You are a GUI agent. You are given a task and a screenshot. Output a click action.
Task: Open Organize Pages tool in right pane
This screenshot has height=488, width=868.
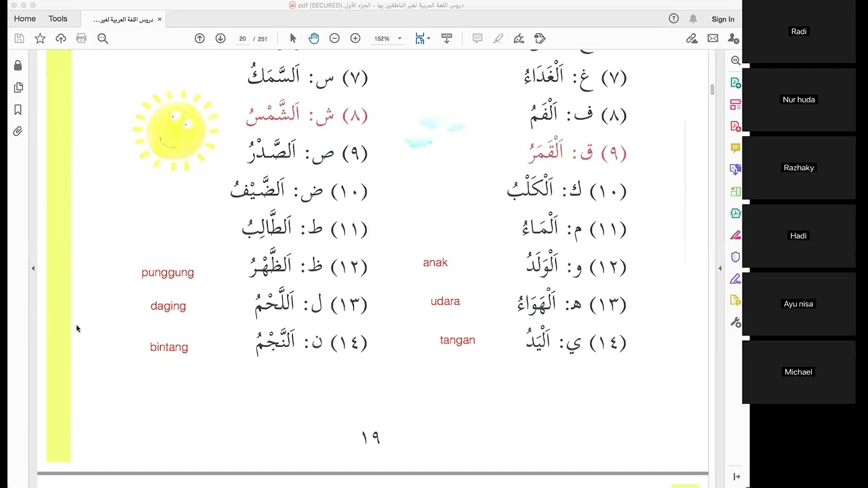point(735,104)
